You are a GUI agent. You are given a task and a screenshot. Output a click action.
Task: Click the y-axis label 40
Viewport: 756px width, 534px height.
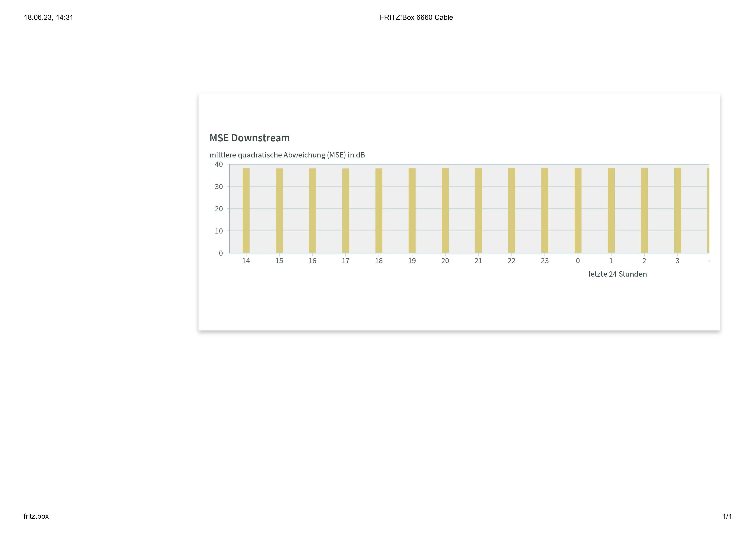click(219, 164)
